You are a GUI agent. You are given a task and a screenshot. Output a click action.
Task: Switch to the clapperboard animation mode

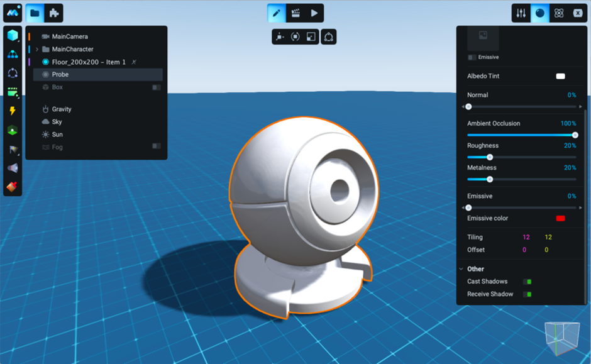tap(295, 13)
